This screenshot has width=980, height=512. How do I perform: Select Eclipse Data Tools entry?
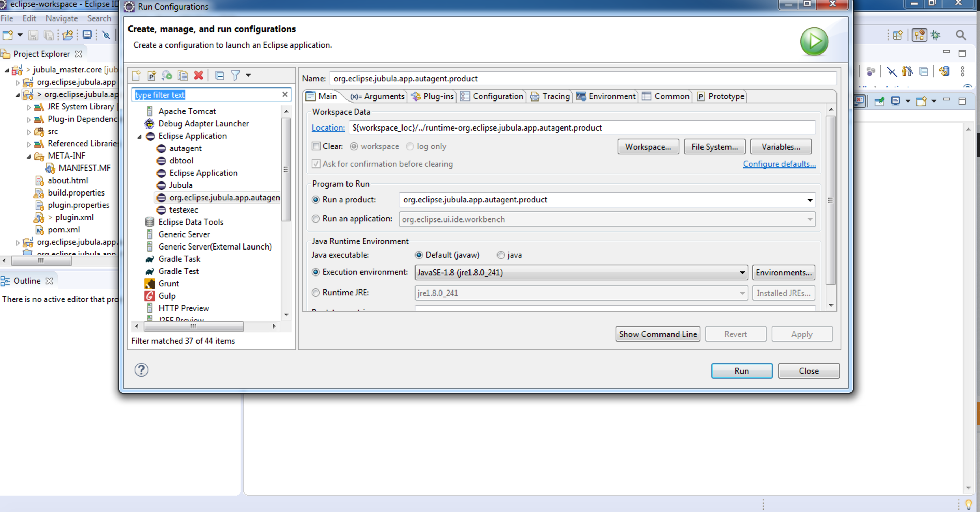[191, 222]
